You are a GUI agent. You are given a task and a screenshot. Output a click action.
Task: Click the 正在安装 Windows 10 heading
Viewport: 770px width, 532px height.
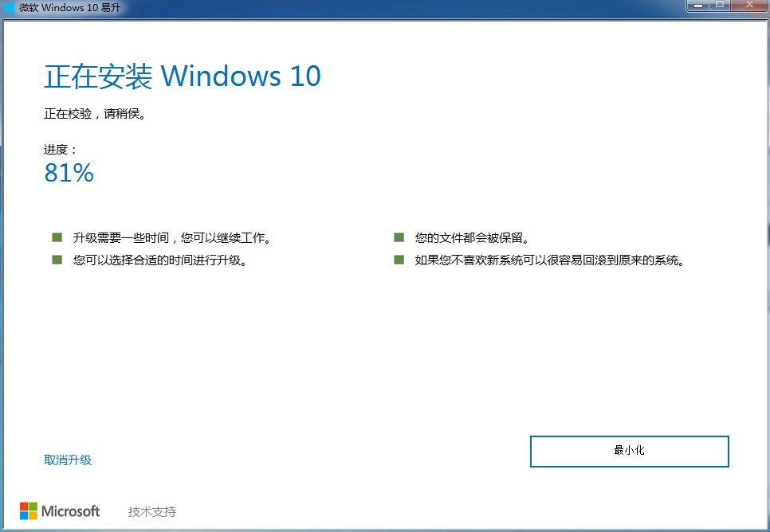183,76
